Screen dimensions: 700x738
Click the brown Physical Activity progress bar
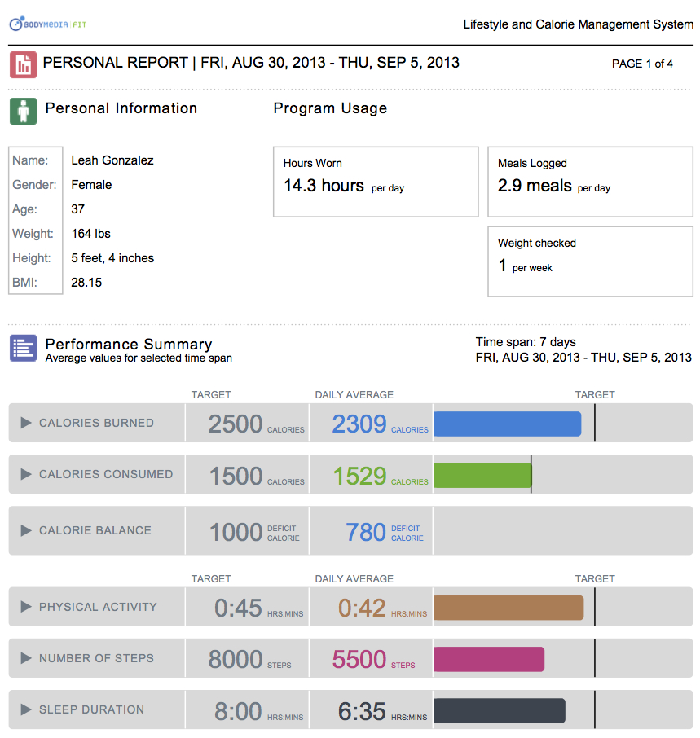point(508,608)
